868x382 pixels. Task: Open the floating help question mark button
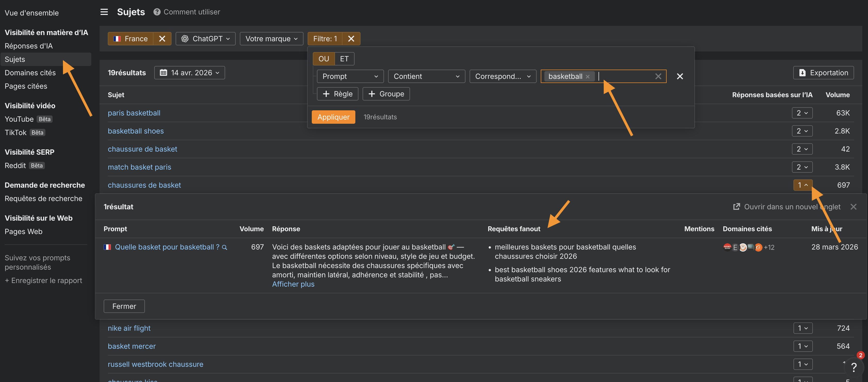[854, 367]
